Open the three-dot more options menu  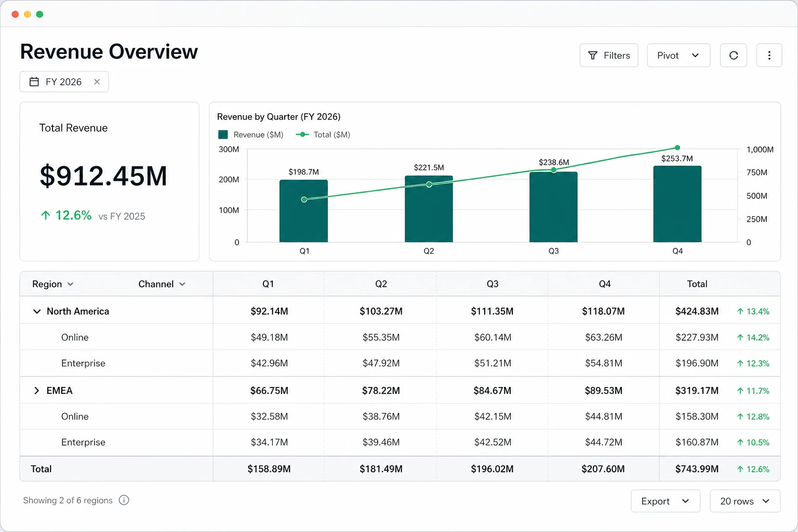tap(769, 56)
